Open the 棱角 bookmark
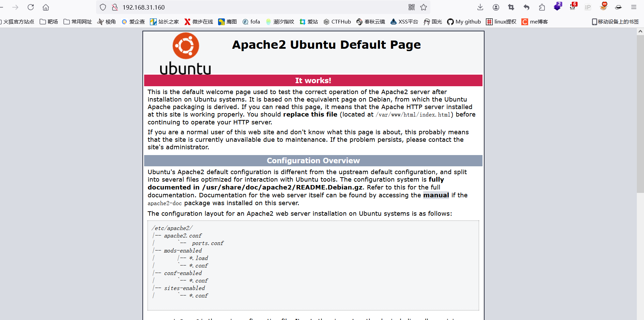The height and width of the screenshot is (320, 644). (107, 22)
